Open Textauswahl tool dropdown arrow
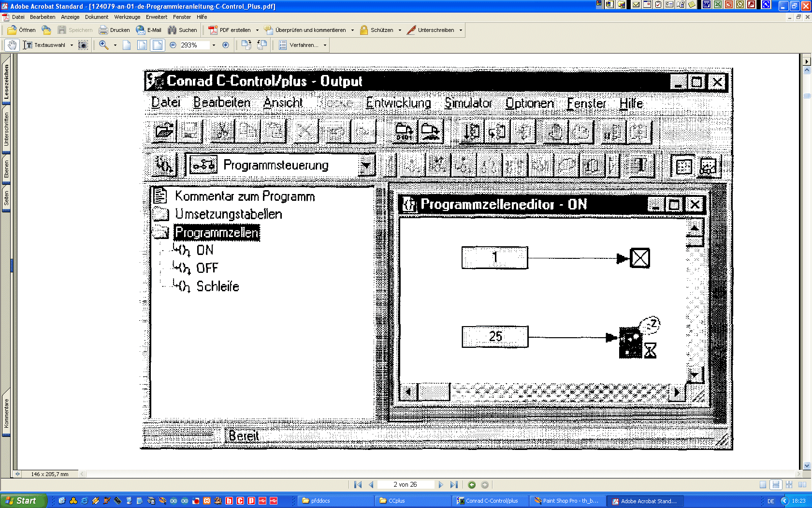The height and width of the screenshot is (508, 812). click(72, 45)
